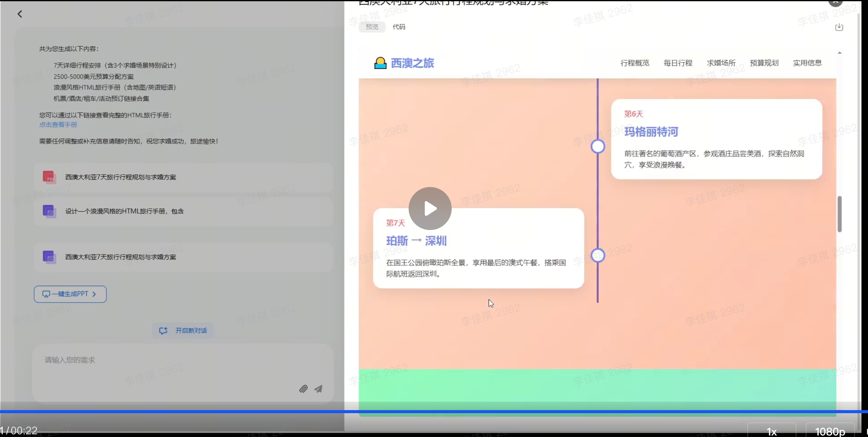Click the 西澳之旅 logo icon
This screenshot has height=437, width=868.
coord(380,63)
